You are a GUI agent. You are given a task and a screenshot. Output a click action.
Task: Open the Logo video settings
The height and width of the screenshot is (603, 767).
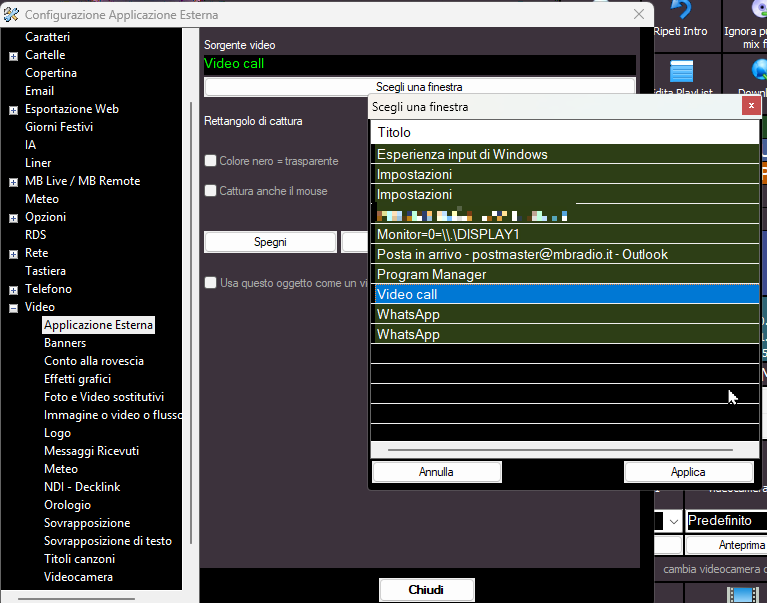coord(57,433)
